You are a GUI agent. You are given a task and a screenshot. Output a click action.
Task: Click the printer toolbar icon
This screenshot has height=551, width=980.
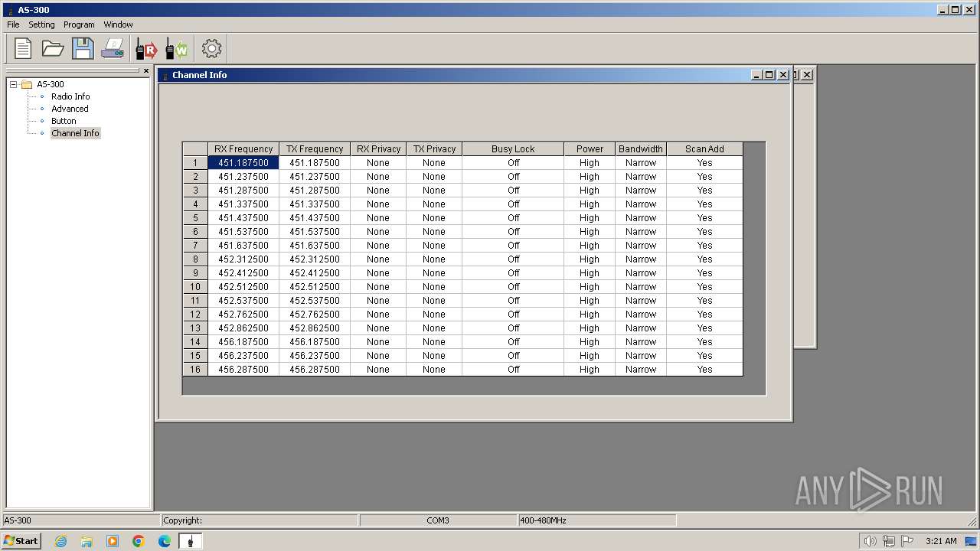(x=113, y=49)
